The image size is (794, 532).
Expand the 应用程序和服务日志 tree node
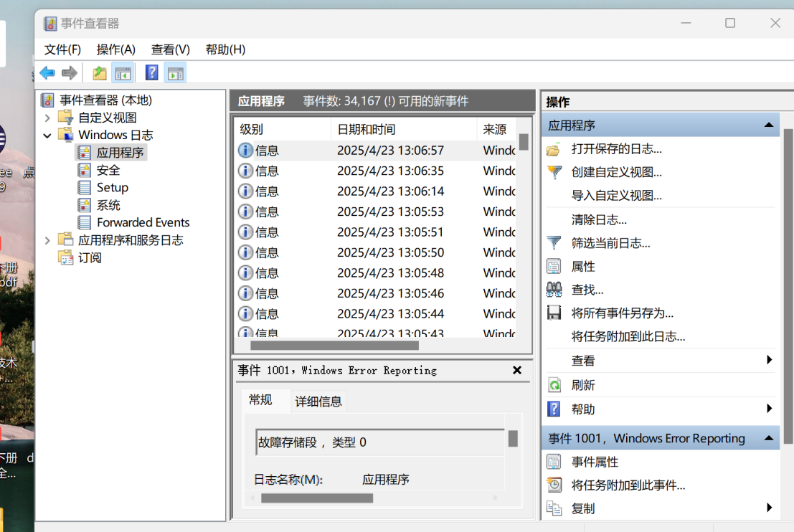[47, 240]
